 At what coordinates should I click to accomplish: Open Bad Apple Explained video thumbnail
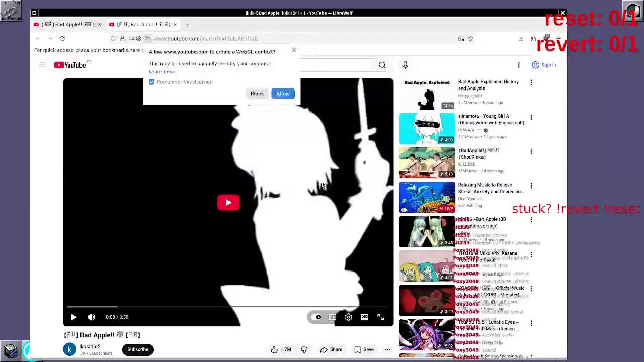click(x=427, y=94)
